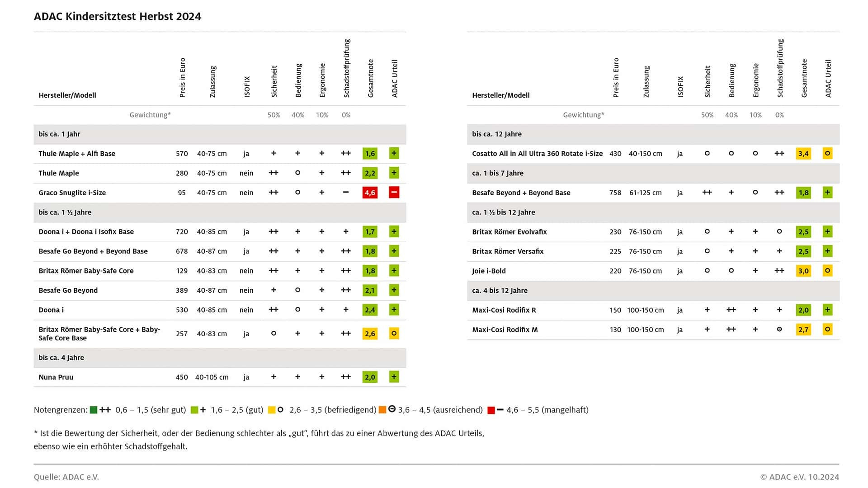Image resolution: width=868 pixels, height=488 pixels.
Task: Select the 'ca. 4 bis 12 Jahre' section header
Action: [x=653, y=291]
